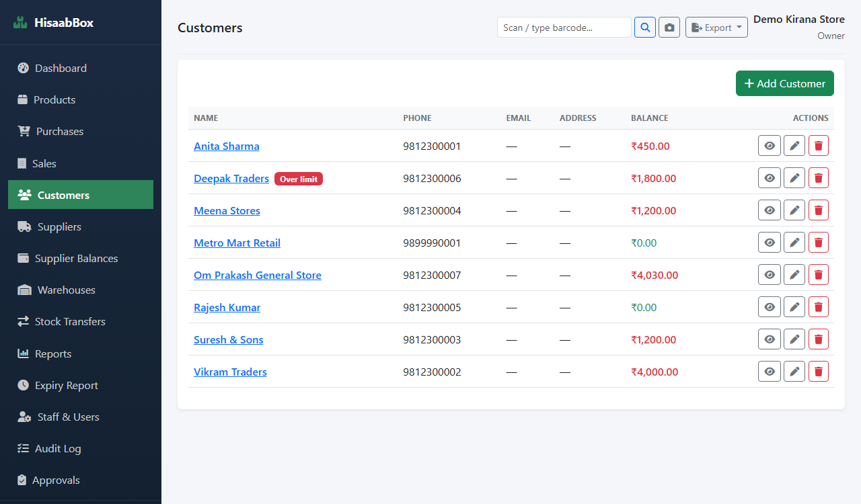View Rajesh Kumar details via eye icon
This screenshot has height=504, width=861.
(770, 307)
